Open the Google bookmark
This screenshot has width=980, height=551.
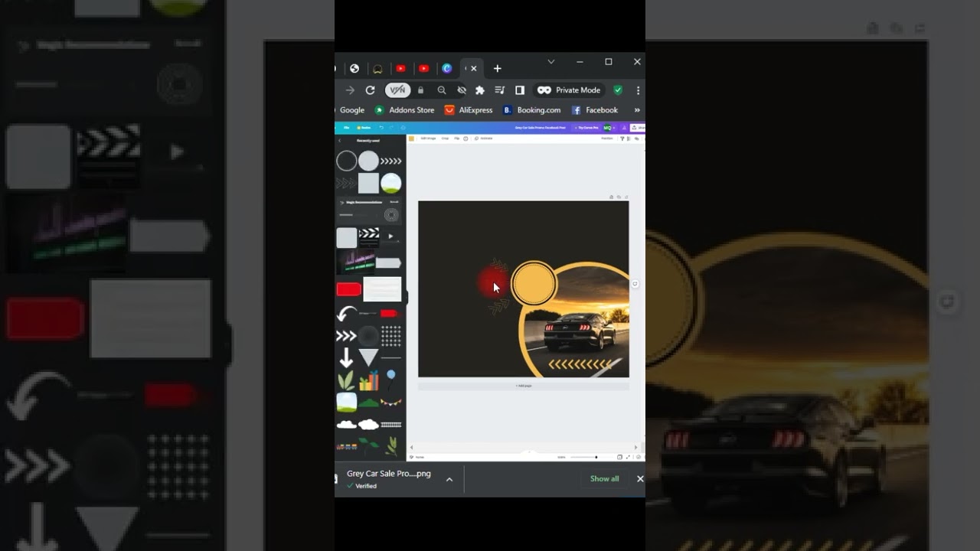[x=352, y=110]
